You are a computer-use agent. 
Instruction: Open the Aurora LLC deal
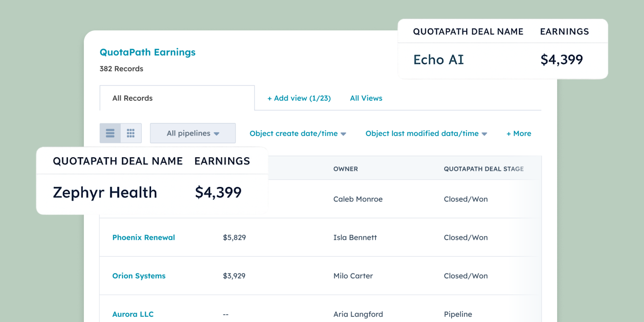pos(133,314)
